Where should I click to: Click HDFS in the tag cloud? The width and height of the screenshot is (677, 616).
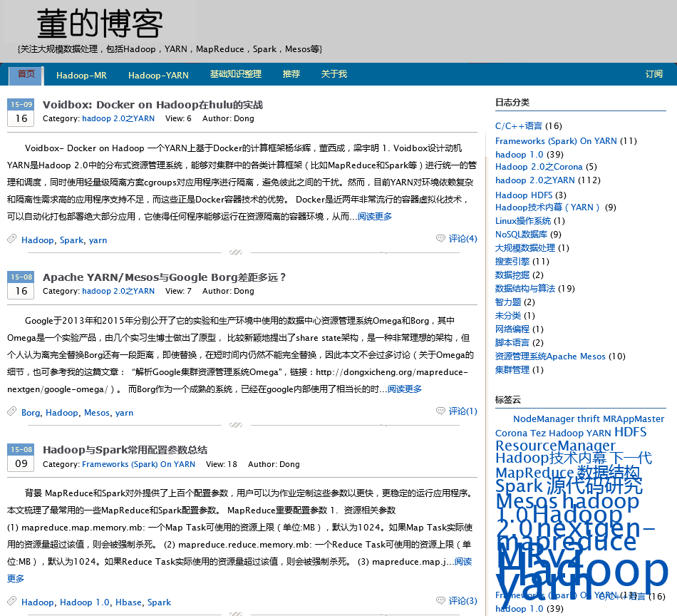tap(631, 432)
